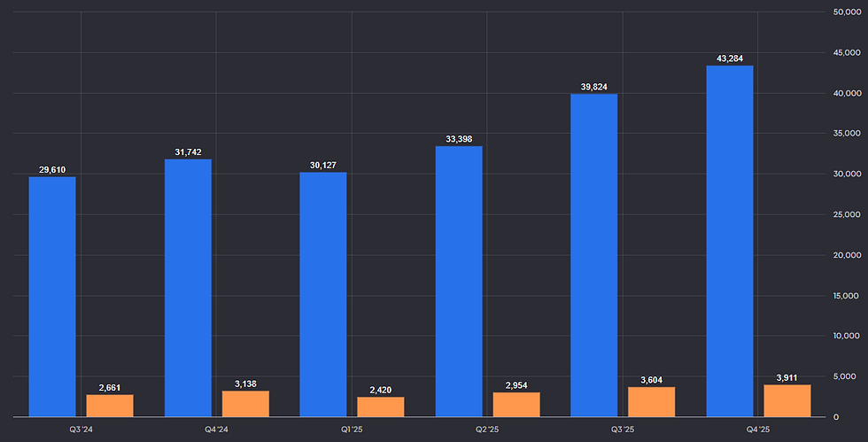Click the value label 33,398
Screen dimensions: 868x442
coord(459,139)
